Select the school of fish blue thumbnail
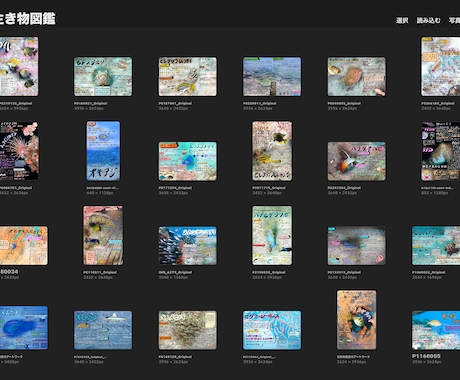 (x=188, y=246)
